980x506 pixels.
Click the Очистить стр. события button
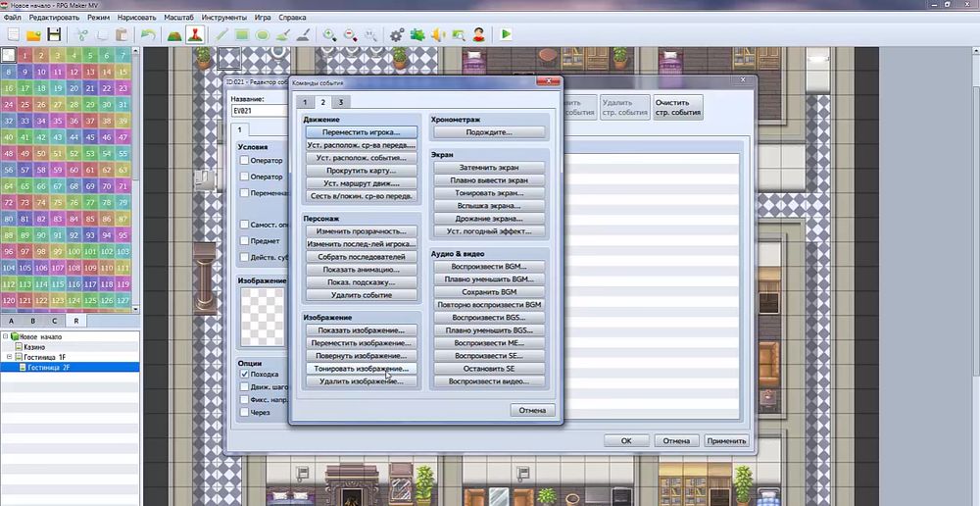677,108
